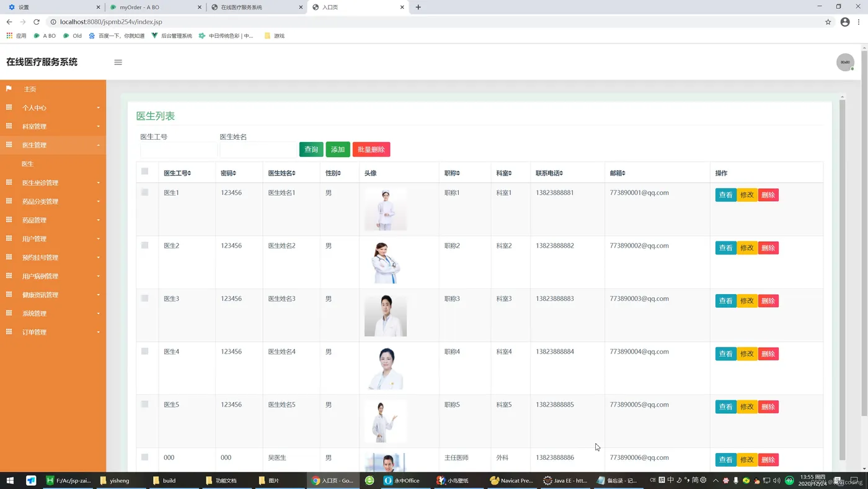Switch to the 设置 browser tab

[x=53, y=7]
